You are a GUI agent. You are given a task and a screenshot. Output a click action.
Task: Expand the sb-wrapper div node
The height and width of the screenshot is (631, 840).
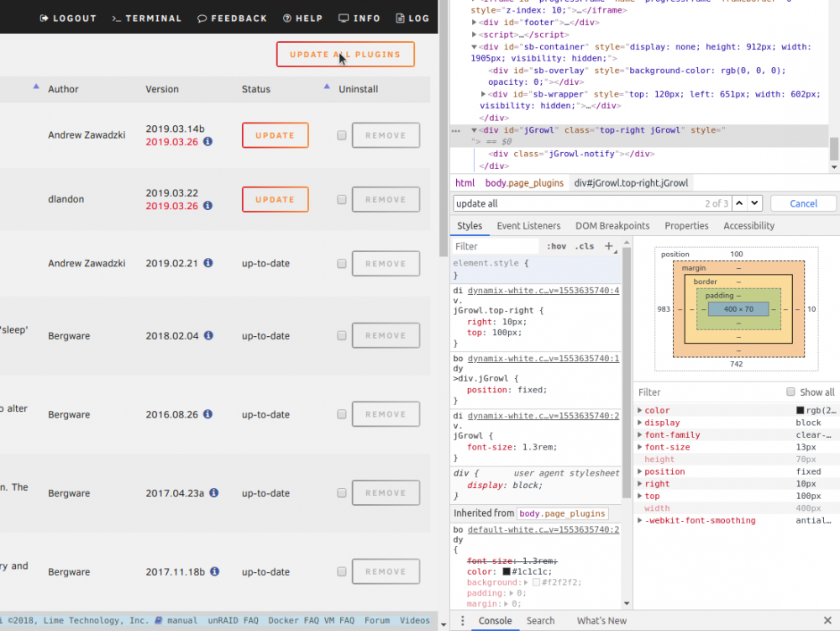click(x=483, y=94)
